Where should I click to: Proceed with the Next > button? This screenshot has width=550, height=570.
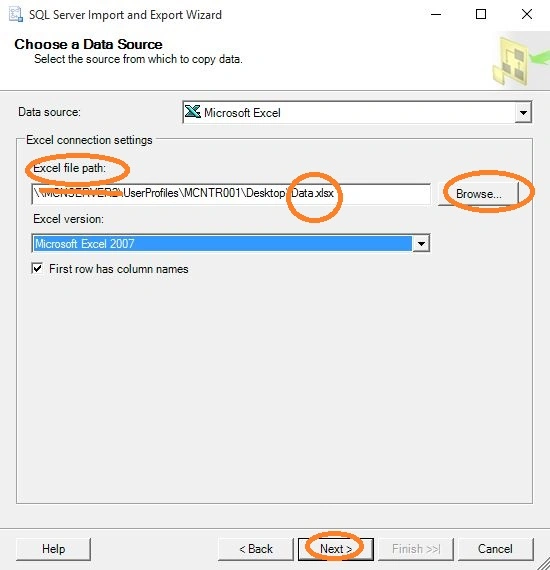click(336, 549)
